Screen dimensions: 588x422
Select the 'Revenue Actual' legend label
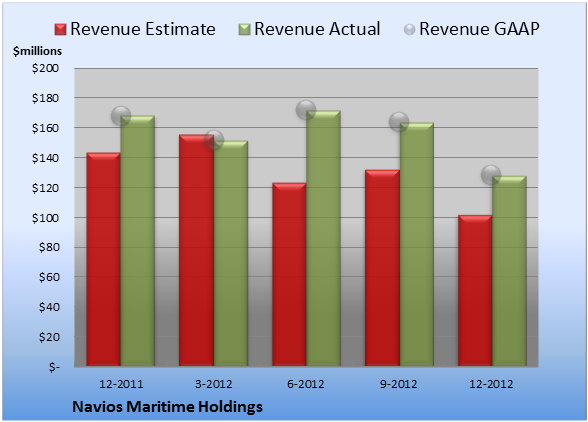click(317, 29)
